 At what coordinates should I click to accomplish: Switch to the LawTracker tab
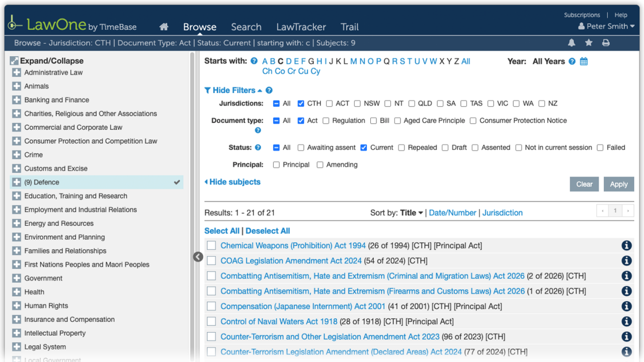301,27
